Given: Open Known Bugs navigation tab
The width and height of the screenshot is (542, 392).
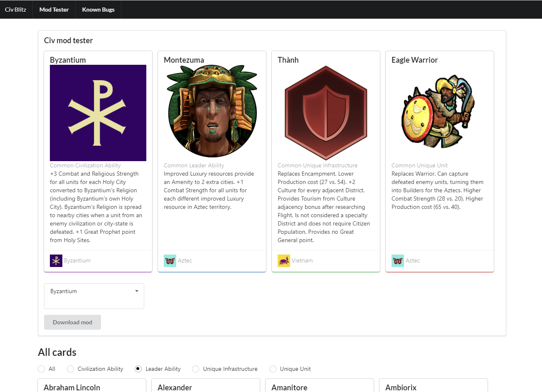Looking at the screenshot, I should click(x=98, y=10).
